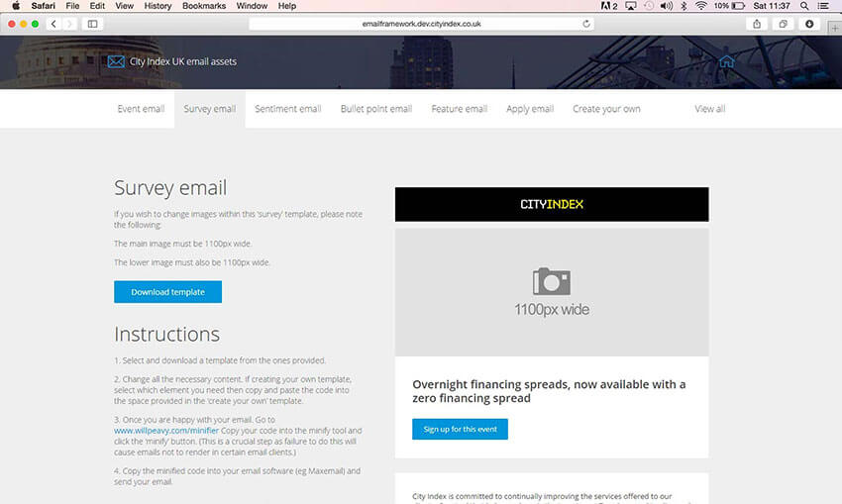This screenshot has height=504, width=842.
Task: Click the Download template button
Action: [x=167, y=292]
